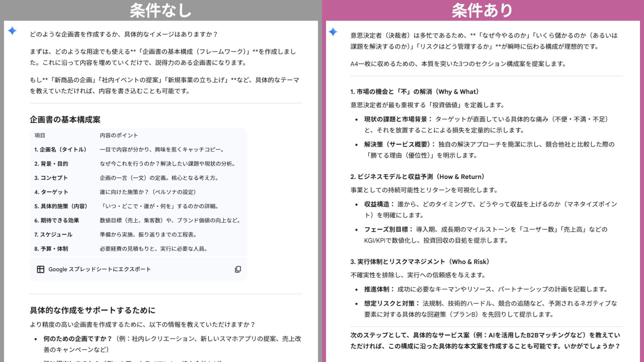
Task: Click the 条件なし header banner
Action: pos(160,10)
